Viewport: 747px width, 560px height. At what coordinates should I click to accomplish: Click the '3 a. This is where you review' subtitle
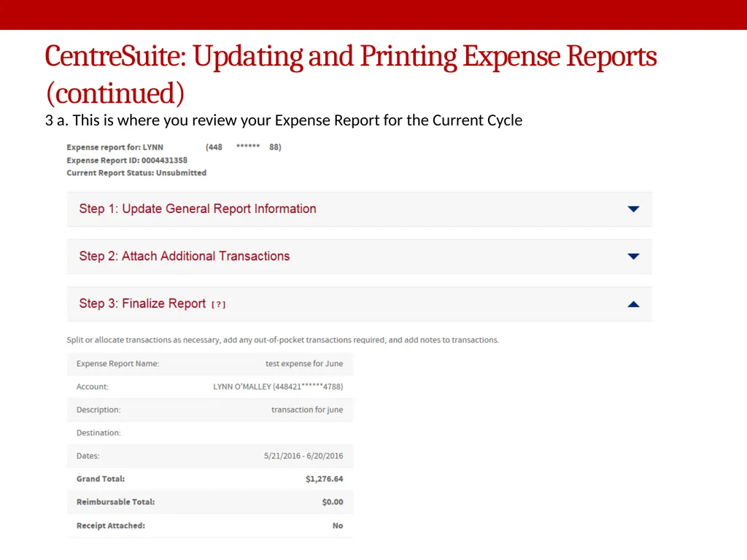284,120
